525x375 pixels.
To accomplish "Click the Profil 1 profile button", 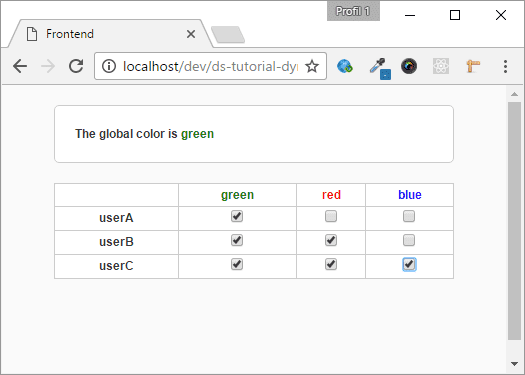I will [353, 11].
